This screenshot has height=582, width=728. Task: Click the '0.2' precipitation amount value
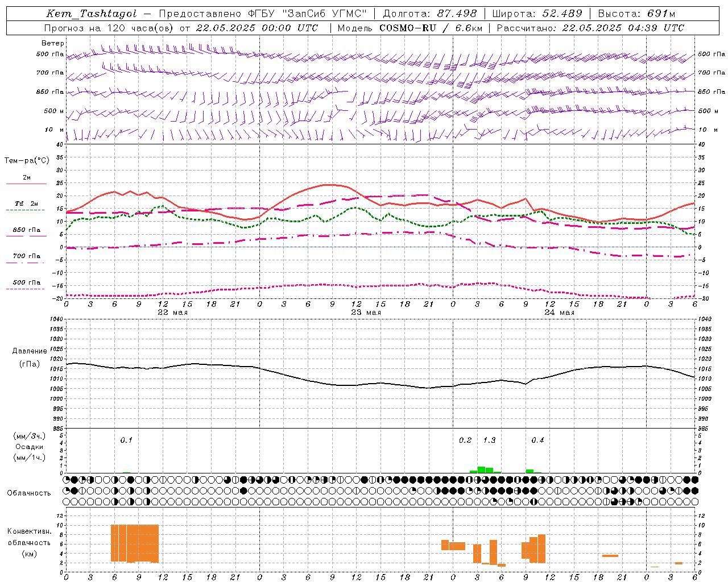(465, 440)
